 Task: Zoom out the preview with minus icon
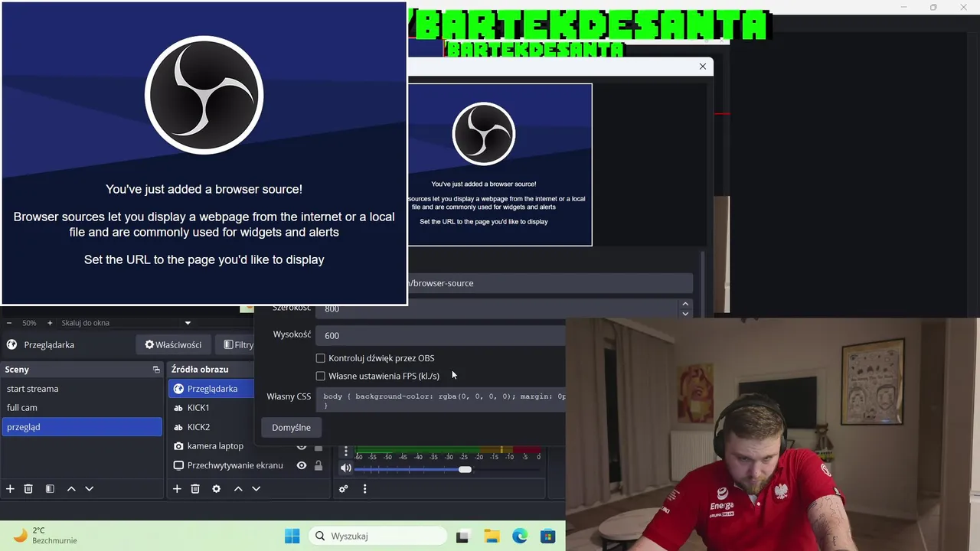click(x=9, y=323)
